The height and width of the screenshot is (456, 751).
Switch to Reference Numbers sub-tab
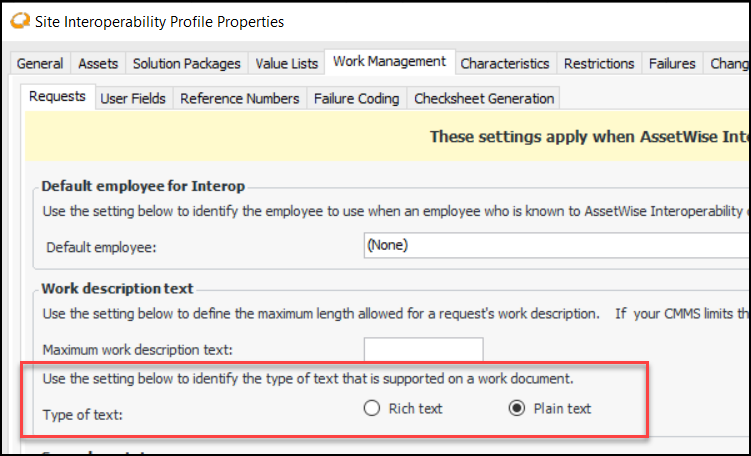(x=240, y=98)
